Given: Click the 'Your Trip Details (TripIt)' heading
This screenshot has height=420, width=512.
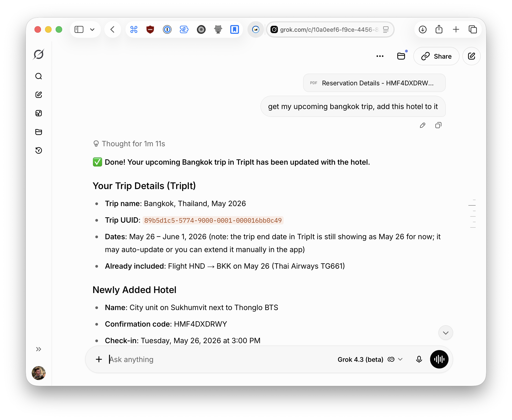Looking at the screenshot, I should 144,186.
